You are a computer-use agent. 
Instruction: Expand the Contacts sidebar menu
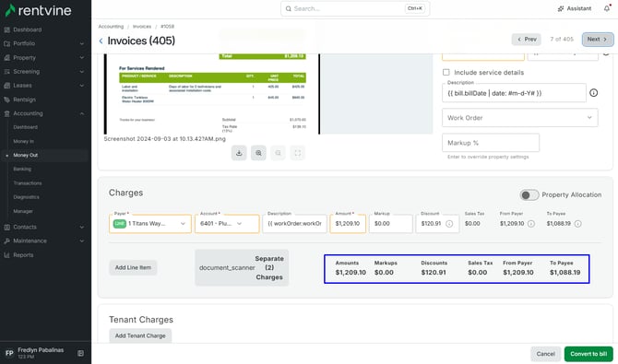81,227
